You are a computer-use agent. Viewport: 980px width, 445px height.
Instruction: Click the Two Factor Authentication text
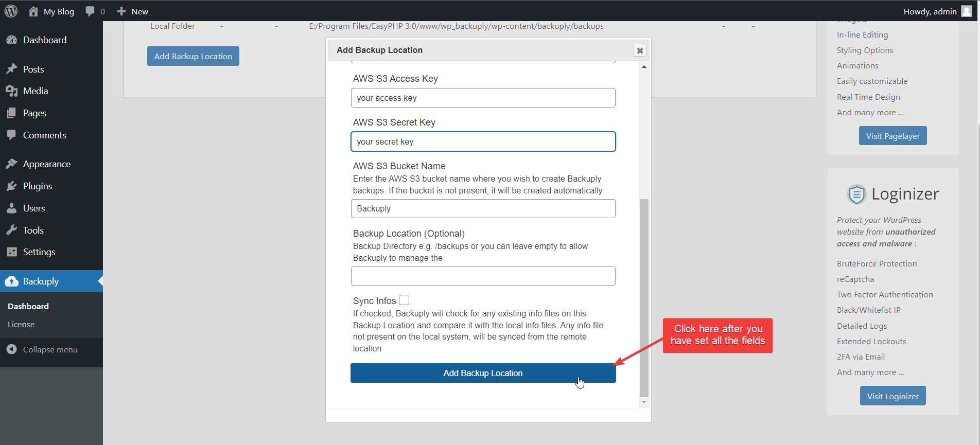coord(885,294)
